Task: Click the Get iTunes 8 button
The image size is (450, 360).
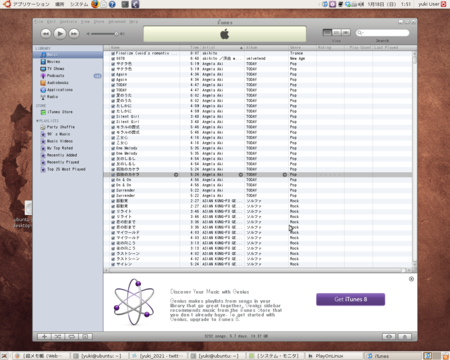Action: [x=351, y=299]
